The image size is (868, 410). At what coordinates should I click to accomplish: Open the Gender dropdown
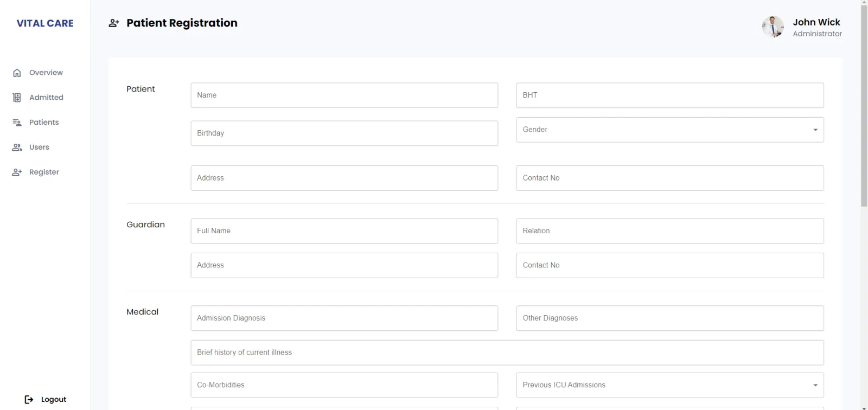(x=670, y=130)
